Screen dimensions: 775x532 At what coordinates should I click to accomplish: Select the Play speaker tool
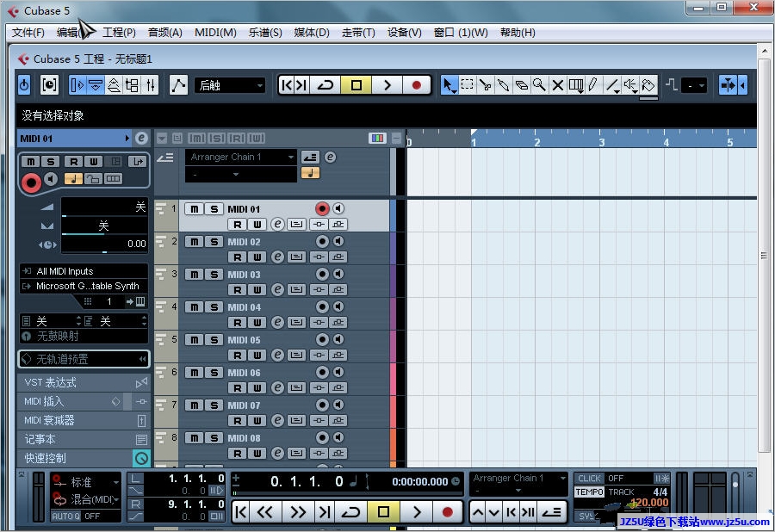[629, 85]
